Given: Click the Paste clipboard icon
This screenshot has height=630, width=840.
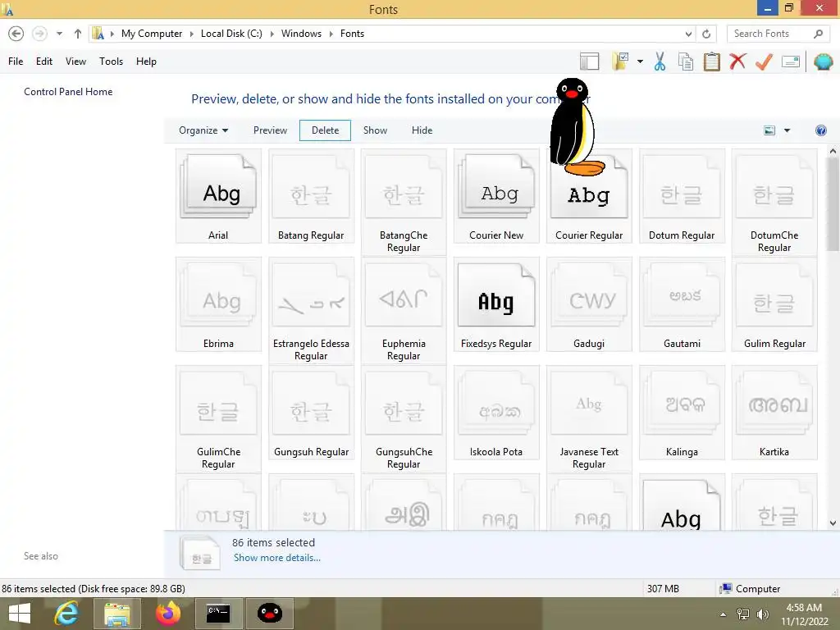Looking at the screenshot, I should [x=711, y=62].
